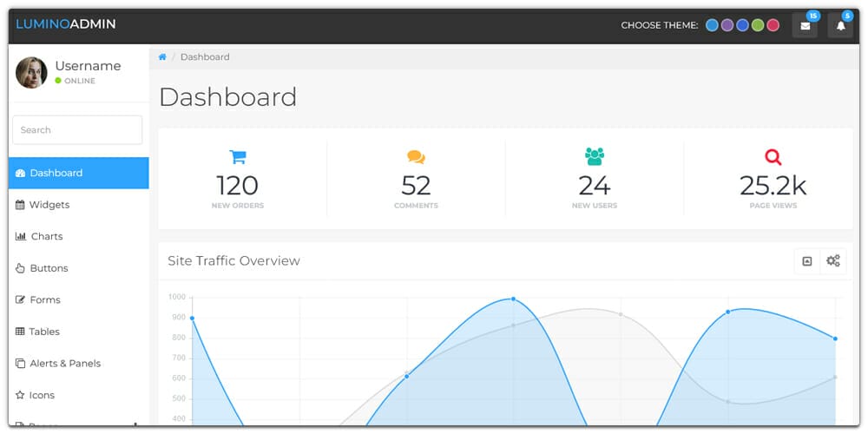Click the CHOOSE THEME label
The height and width of the screenshot is (434, 868).
pyautogui.click(x=660, y=25)
